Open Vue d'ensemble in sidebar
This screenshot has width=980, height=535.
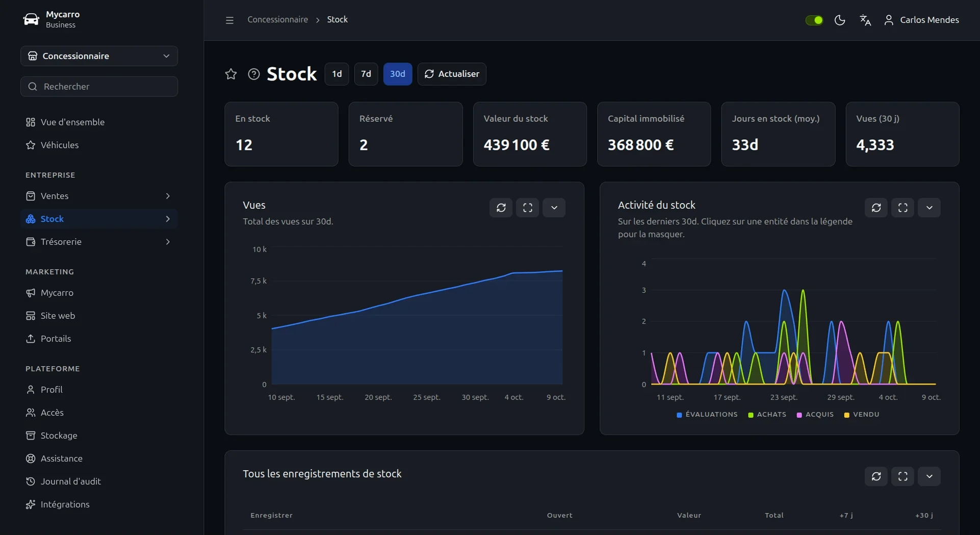pos(99,122)
